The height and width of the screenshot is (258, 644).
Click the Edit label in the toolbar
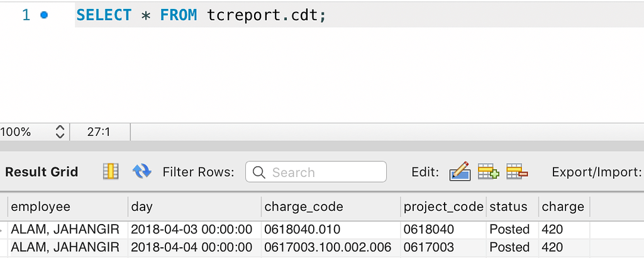click(x=425, y=172)
